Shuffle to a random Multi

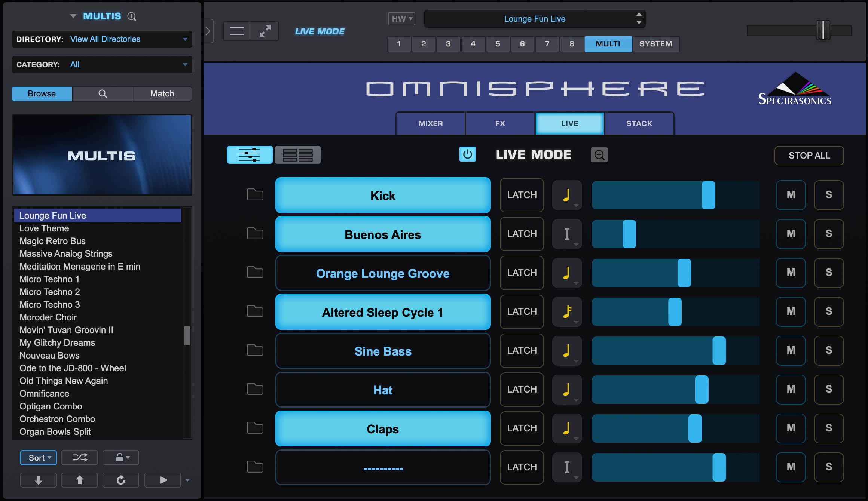click(x=79, y=457)
